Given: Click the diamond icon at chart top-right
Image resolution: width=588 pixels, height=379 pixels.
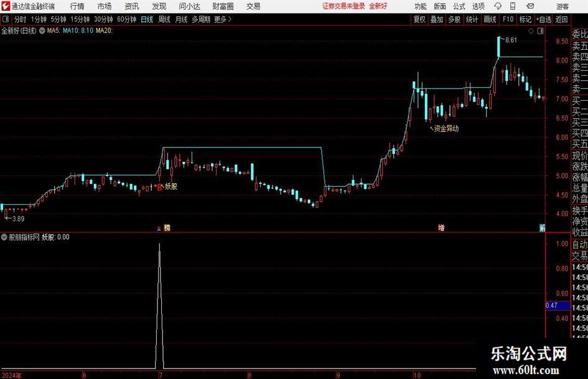Looking at the screenshot, I should pyautogui.click(x=531, y=31).
